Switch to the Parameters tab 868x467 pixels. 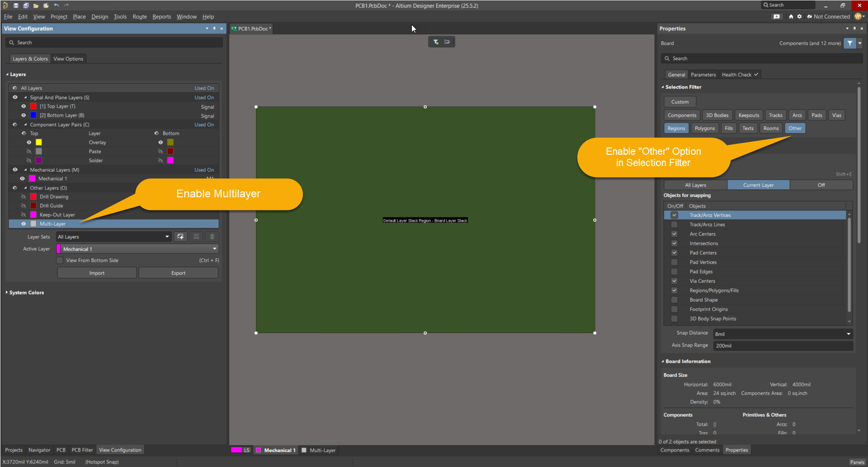[703, 75]
